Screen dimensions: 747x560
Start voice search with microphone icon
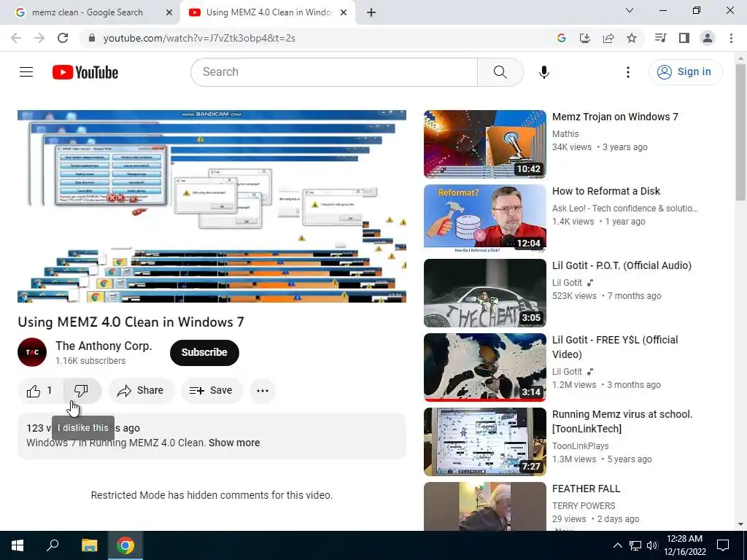[544, 72]
